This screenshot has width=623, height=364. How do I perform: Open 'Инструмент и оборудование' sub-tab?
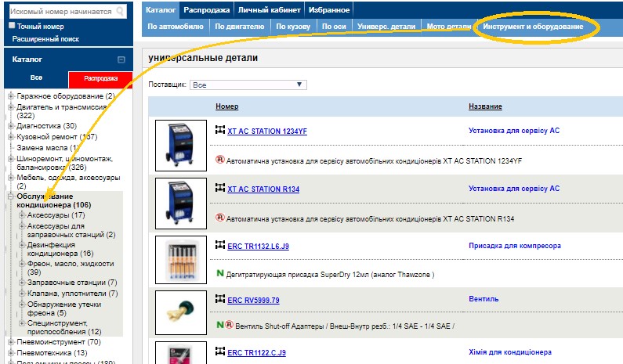533,27
